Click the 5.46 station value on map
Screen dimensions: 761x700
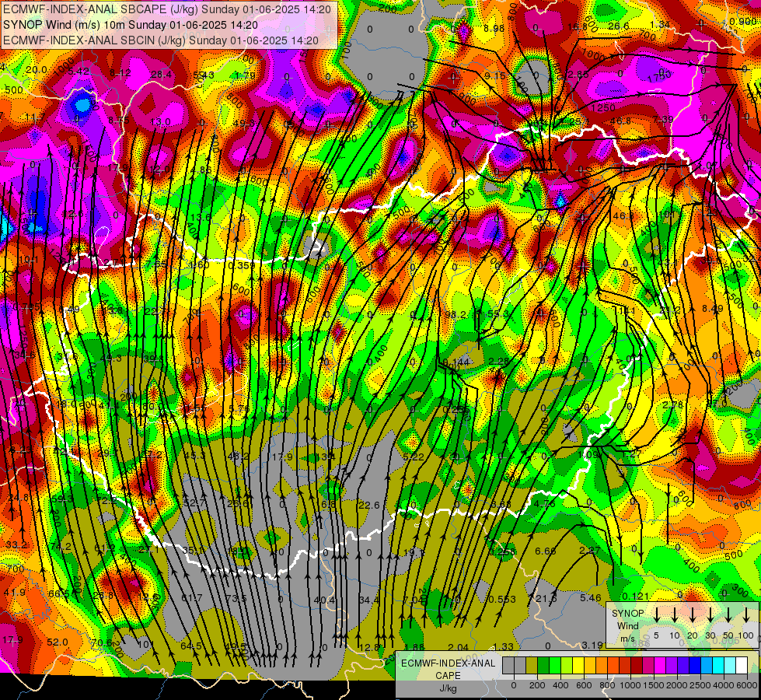point(591,598)
